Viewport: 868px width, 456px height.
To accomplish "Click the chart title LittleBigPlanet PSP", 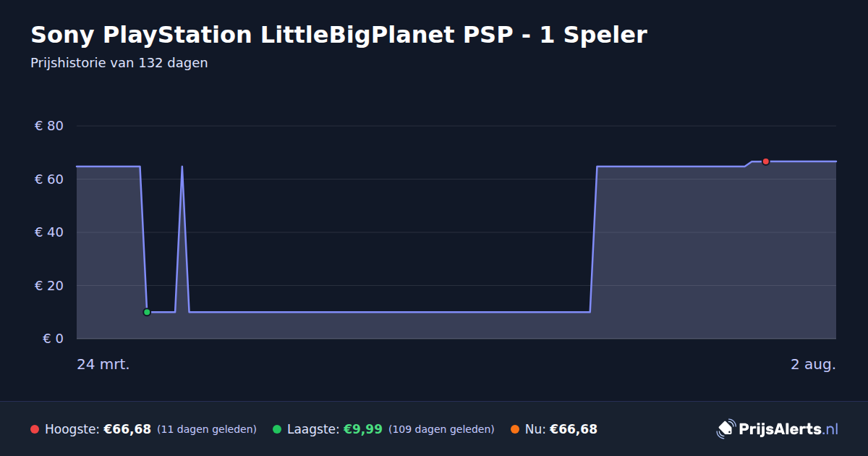I will coord(338,35).
